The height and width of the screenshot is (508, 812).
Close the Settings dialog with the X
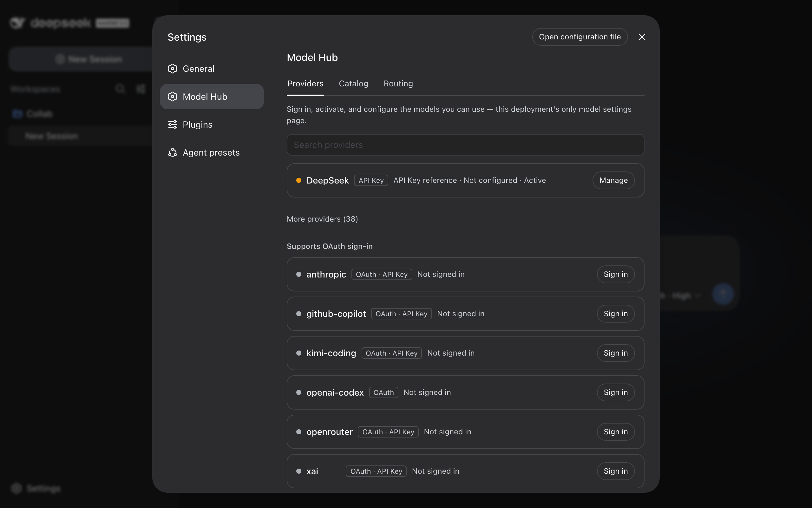tap(642, 37)
